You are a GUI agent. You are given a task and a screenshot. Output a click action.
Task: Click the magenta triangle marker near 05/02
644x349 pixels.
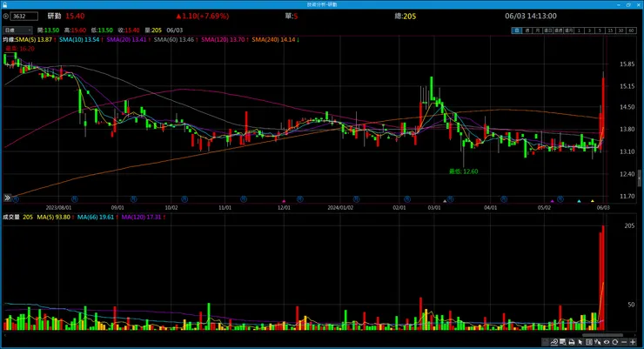(x=553, y=201)
